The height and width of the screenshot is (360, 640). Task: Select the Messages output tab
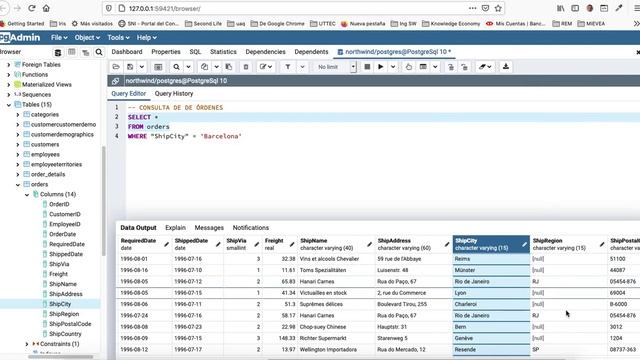coord(209,228)
